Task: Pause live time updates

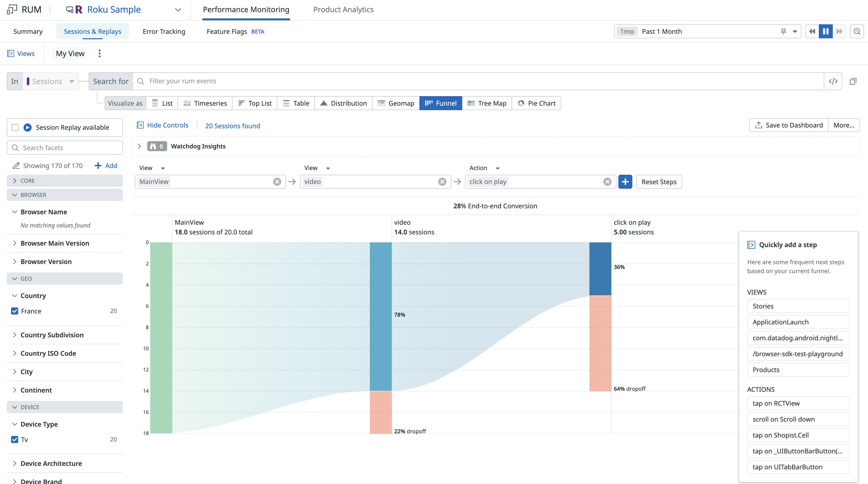Action: coord(826,31)
